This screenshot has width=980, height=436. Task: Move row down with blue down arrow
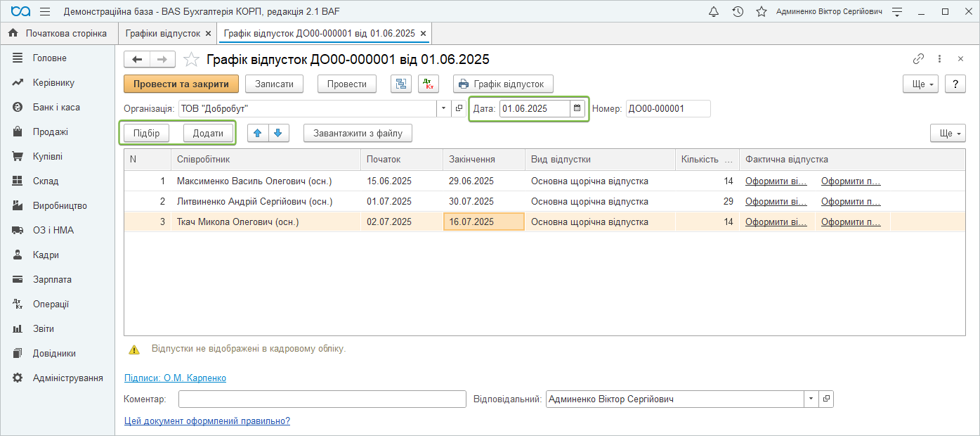click(277, 133)
